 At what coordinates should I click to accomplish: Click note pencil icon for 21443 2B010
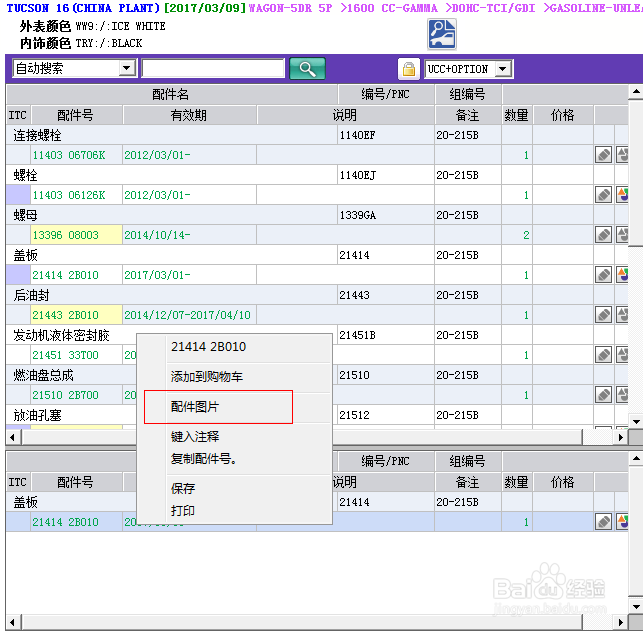tap(603, 315)
